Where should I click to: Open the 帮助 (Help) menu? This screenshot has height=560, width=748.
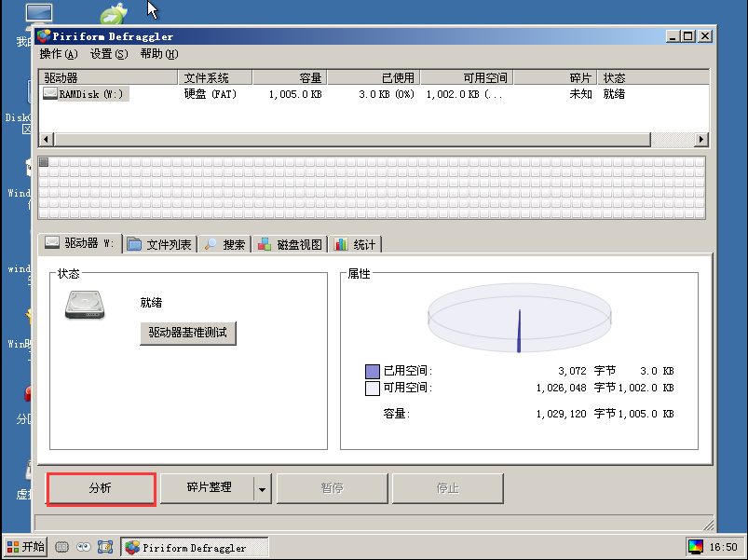(158, 54)
